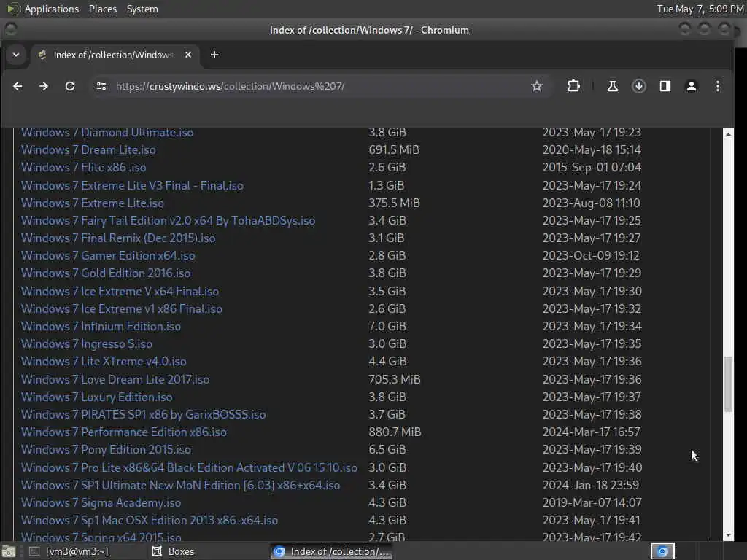Click Windows 7 SP1 Ultimate New MoN Edition link

tap(181, 485)
